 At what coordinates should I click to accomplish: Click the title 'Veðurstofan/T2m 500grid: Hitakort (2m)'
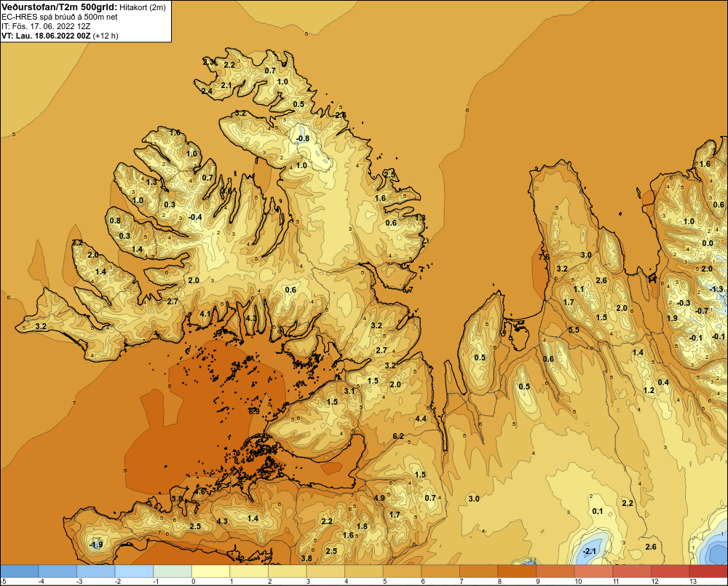[84, 7]
